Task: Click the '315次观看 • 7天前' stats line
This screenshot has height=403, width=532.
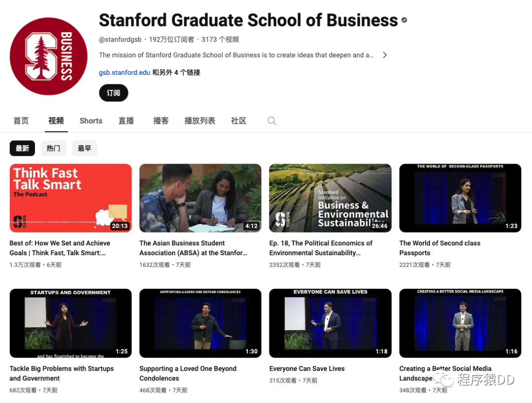Action: [x=293, y=381]
